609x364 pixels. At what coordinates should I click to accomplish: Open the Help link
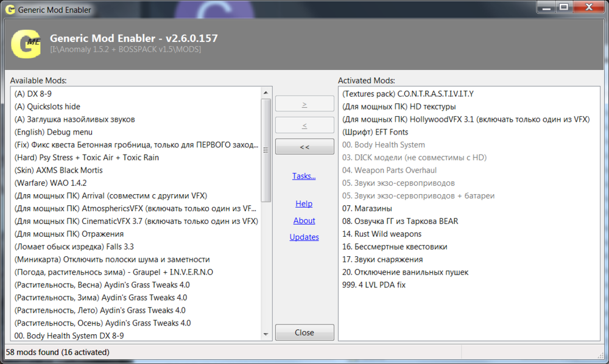[304, 204]
